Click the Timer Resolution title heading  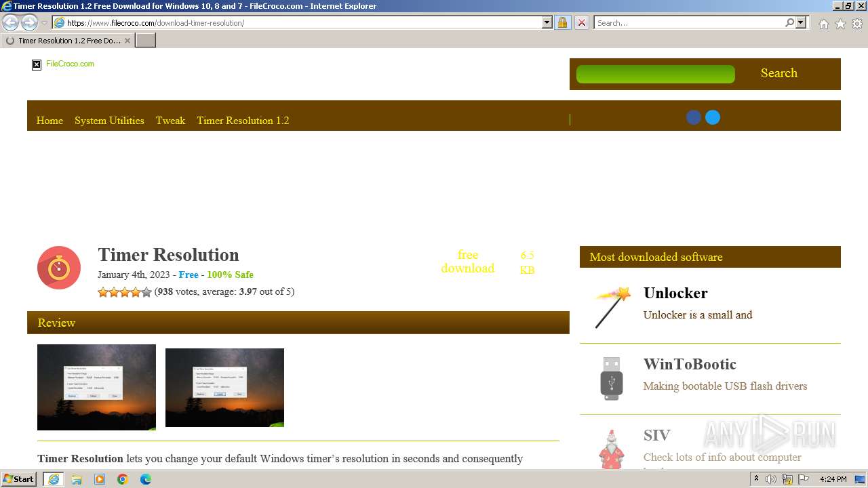[x=168, y=255]
